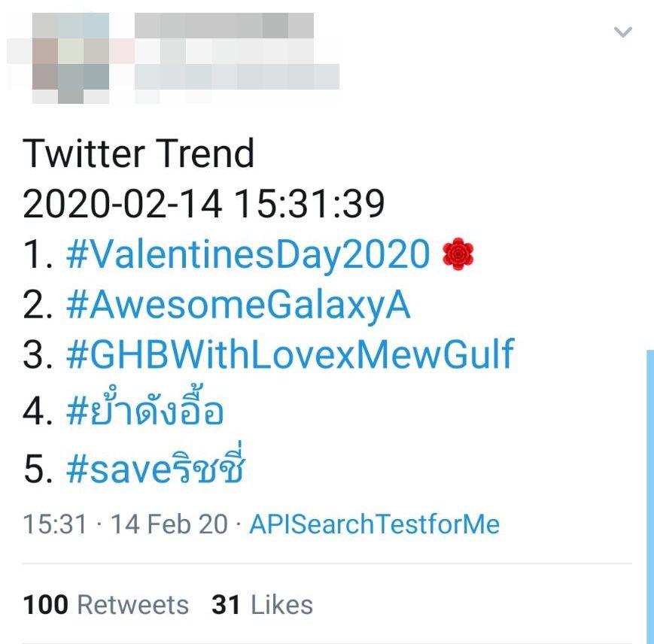Click the "Twitter Trend" heading text
Screen dimensions: 654x644
(x=139, y=153)
